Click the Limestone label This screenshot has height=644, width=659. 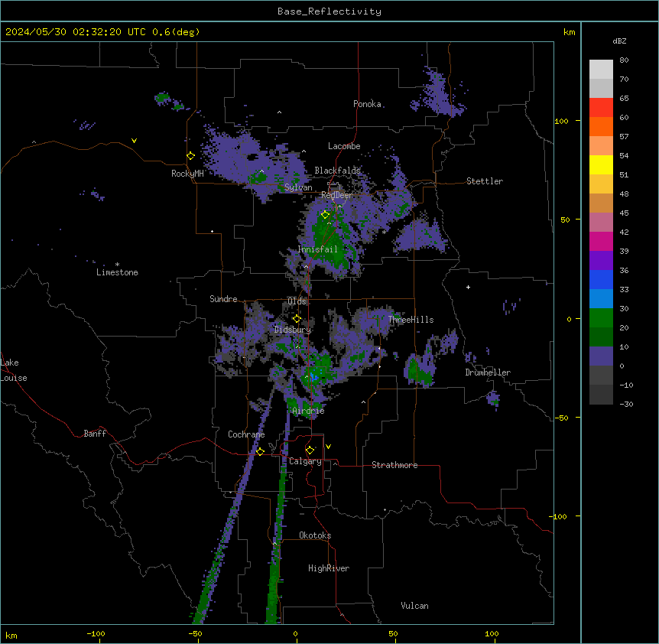coord(117,272)
